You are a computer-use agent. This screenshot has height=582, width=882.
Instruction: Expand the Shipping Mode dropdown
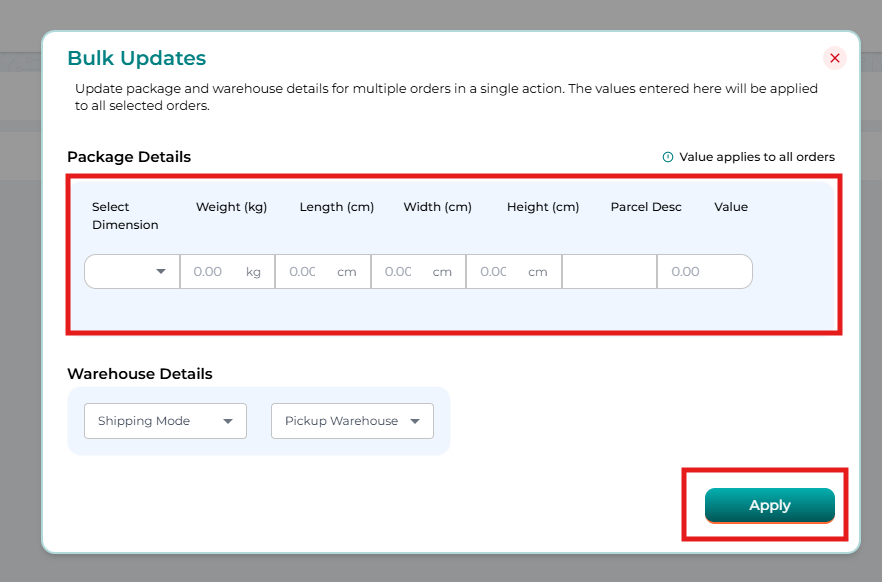pyautogui.click(x=165, y=421)
